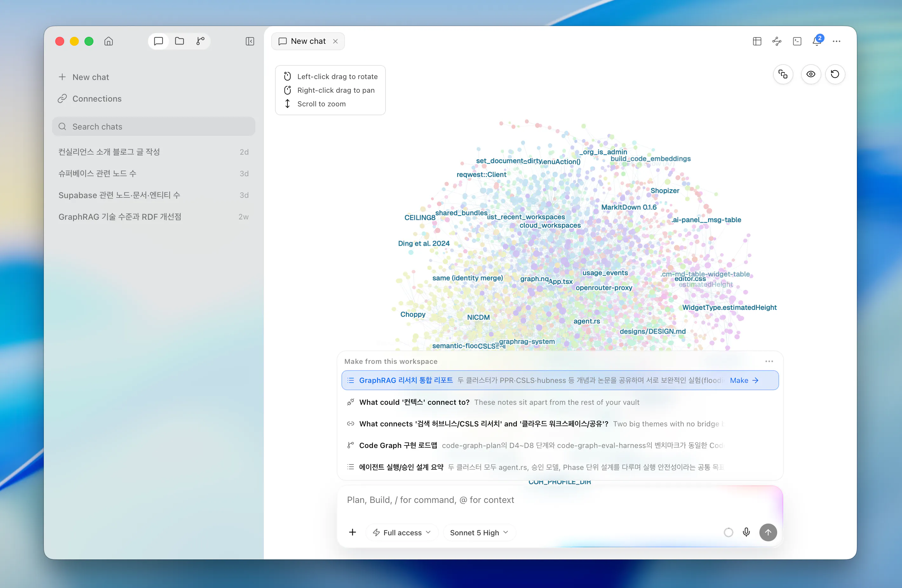
Task: Open 'Make from this workspace' more options
Action: coord(769,361)
